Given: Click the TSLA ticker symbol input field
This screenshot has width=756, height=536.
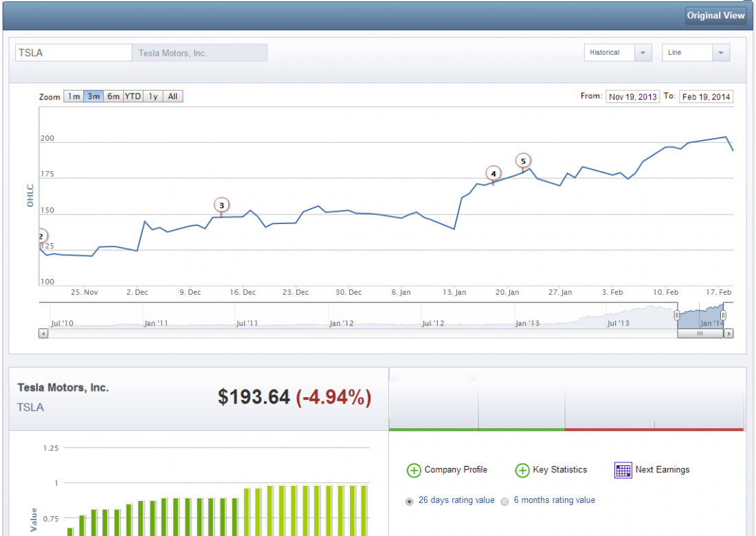Looking at the screenshot, I should (74, 53).
